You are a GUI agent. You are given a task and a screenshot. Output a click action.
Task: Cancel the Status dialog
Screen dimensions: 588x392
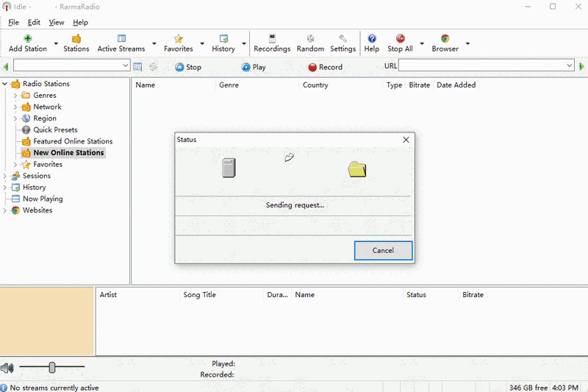(x=383, y=250)
